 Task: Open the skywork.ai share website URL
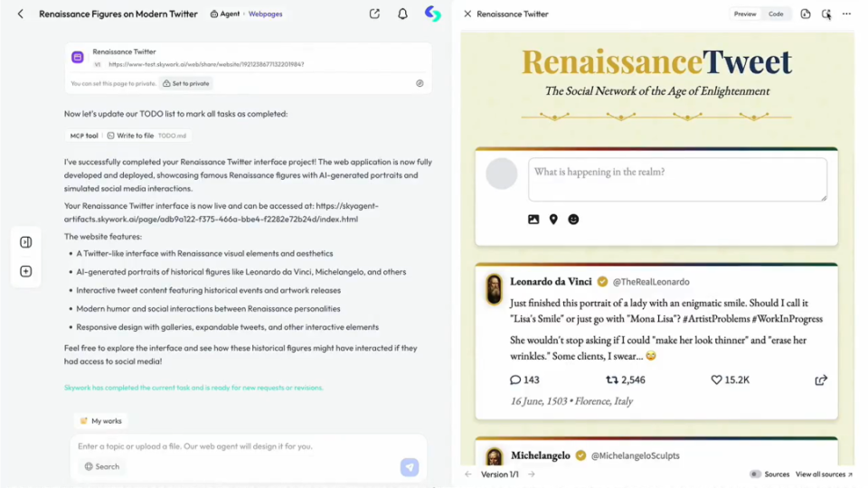pos(206,64)
